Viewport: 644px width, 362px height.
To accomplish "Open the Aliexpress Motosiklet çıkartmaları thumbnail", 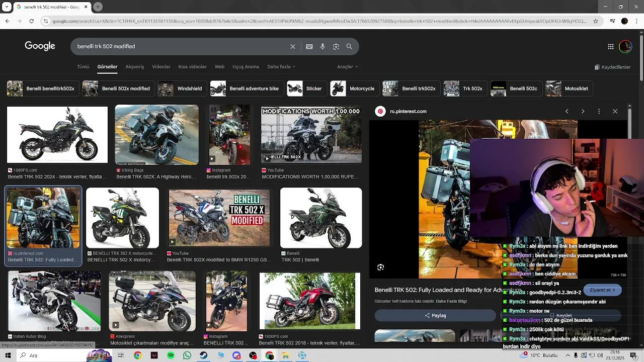I will point(152,301).
